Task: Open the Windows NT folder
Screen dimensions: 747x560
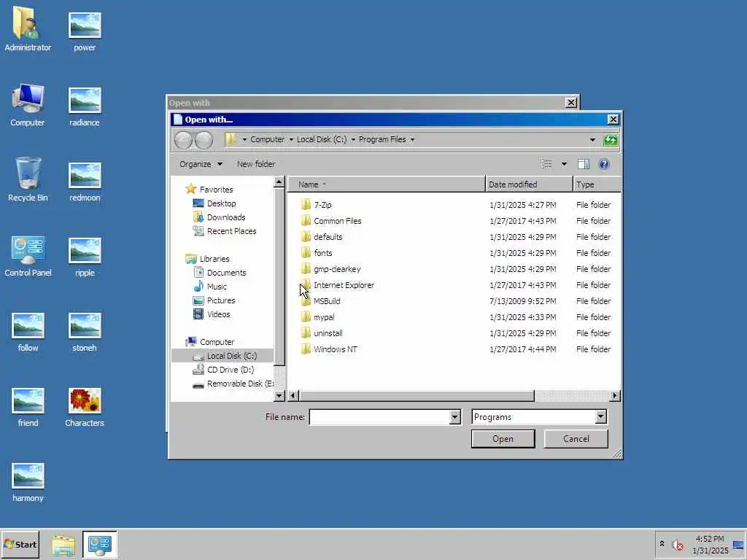Action: [336, 349]
